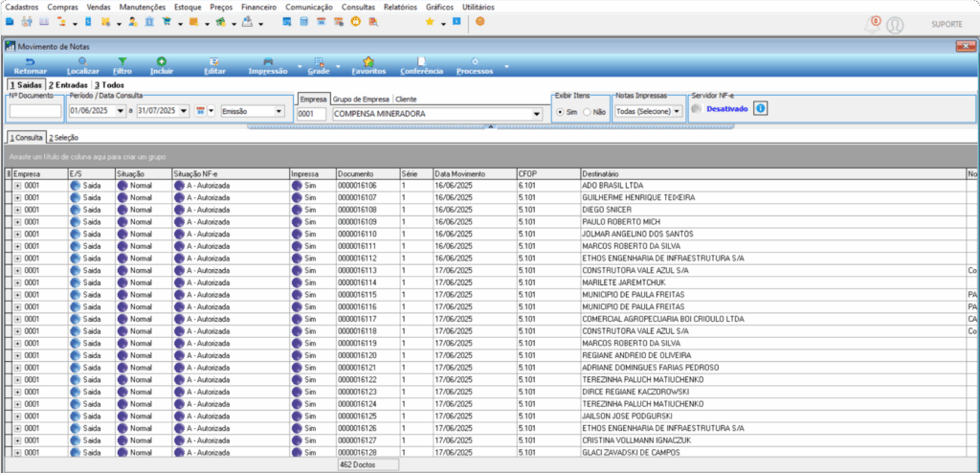Screen dimensions: 980x473
Task: Click the blue NF-e server info icon
Action: click(762, 108)
